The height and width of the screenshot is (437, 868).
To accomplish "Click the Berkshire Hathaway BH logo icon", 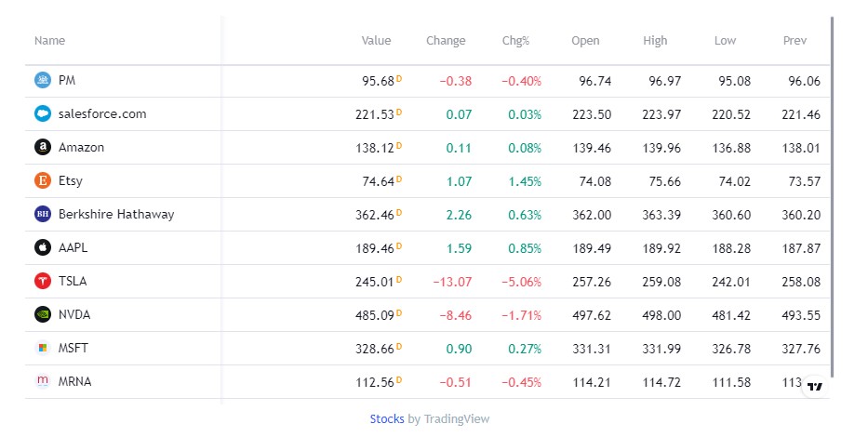I will coord(43,214).
